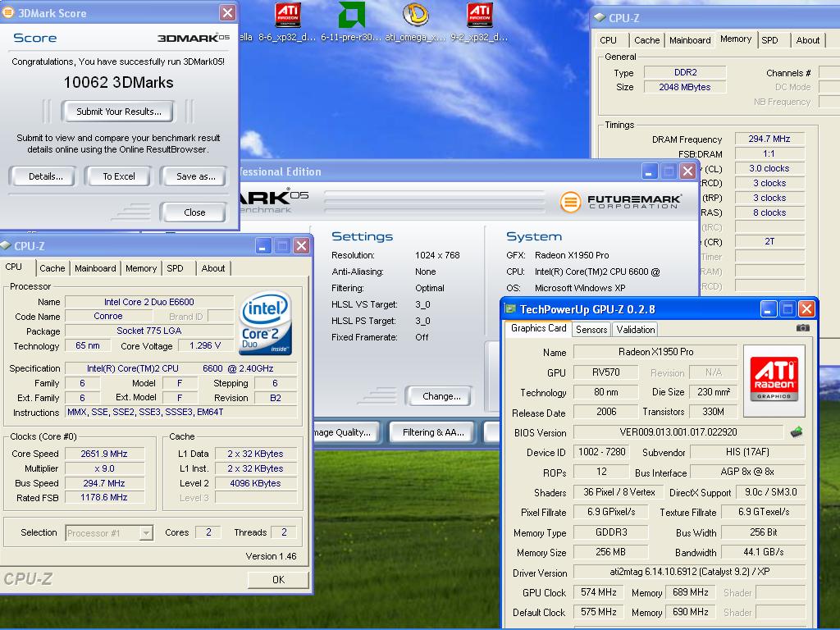Switch to Cache tab in front CPU-Z
The width and height of the screenshot is (840, 630).
point(52,268)
